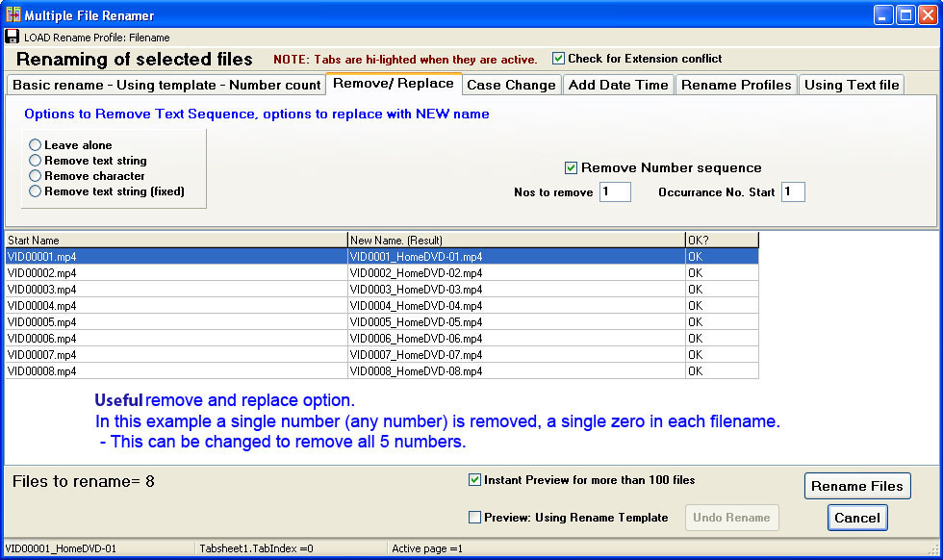The height and width of the screenshot is (560, 943).
Task: Click status bar text VID00001_HomeDVD-01
Action: 62,548
